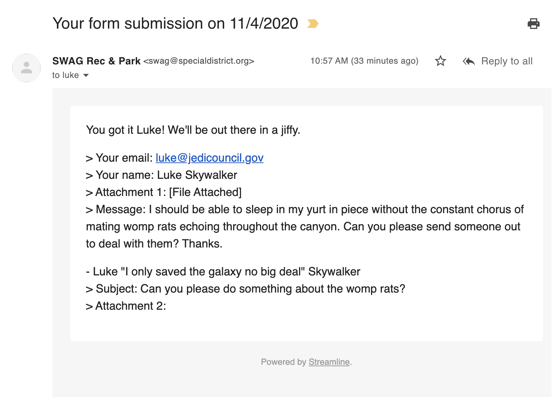Open the luke@jedicouncil.gov email link
Viewport: 553px width, 397px height.
tap(209, 158)
